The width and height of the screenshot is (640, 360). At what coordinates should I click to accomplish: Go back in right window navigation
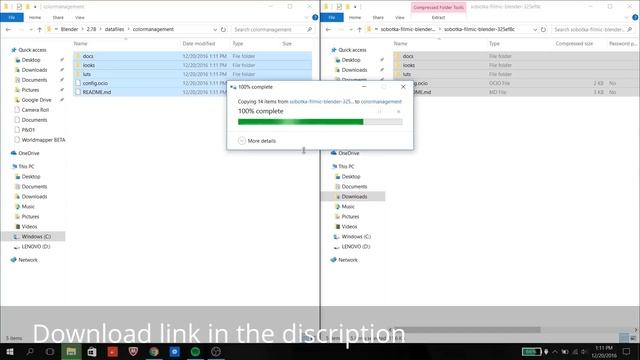click(x=329, y=29)
